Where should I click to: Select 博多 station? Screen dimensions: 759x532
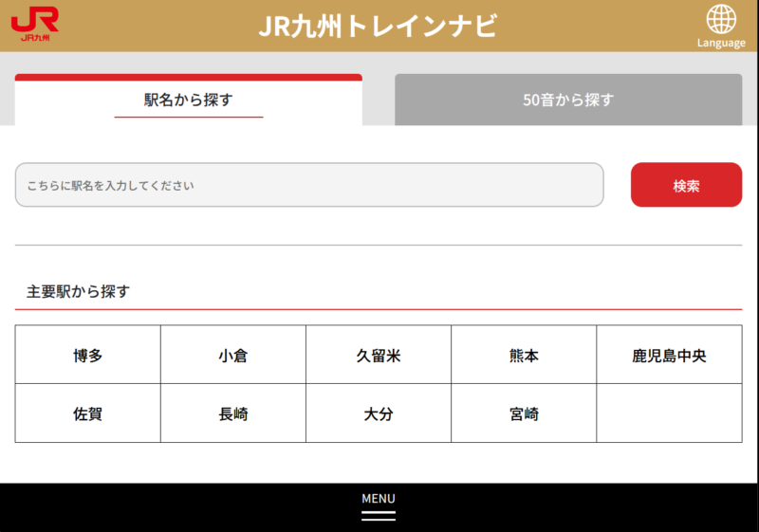point(88,356)
